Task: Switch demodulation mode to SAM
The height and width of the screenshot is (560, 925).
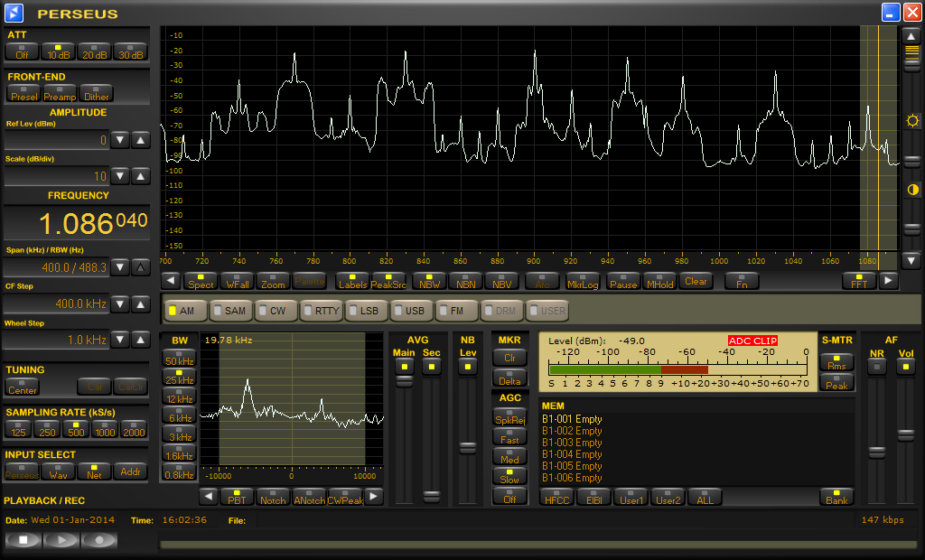Action: click(x=230, y=311)
